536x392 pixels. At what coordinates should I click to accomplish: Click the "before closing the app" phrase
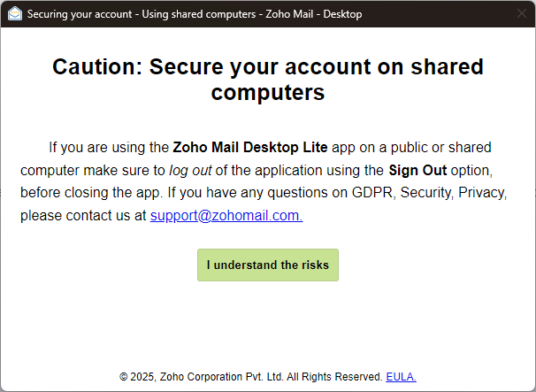coord(87,193)
